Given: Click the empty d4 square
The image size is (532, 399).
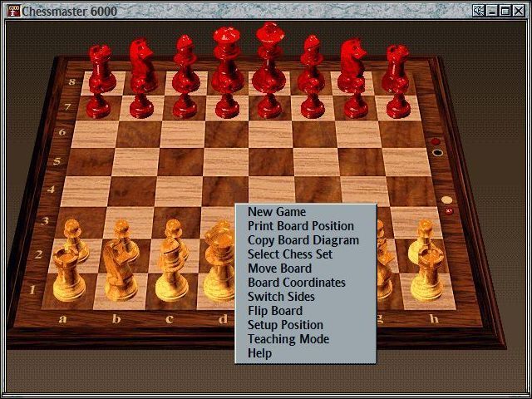Looking at the screenshot, I should click(224, 192).
